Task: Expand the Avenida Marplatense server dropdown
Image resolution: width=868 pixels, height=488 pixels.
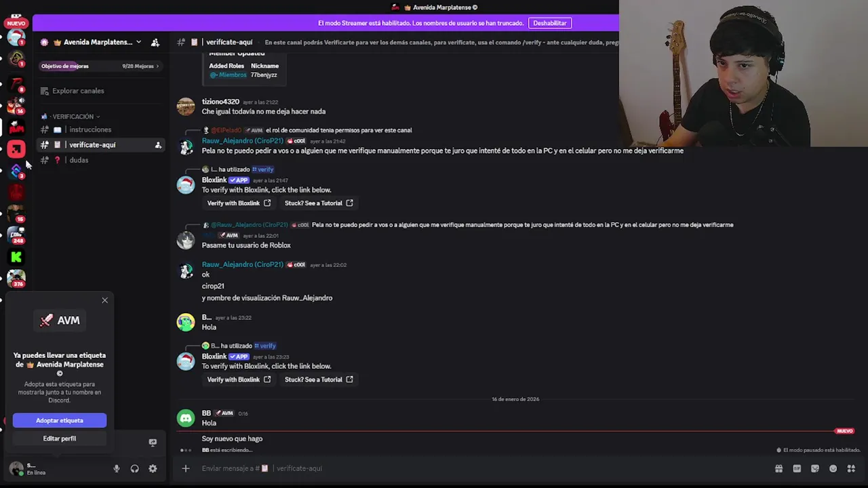Action: [138, 42]
